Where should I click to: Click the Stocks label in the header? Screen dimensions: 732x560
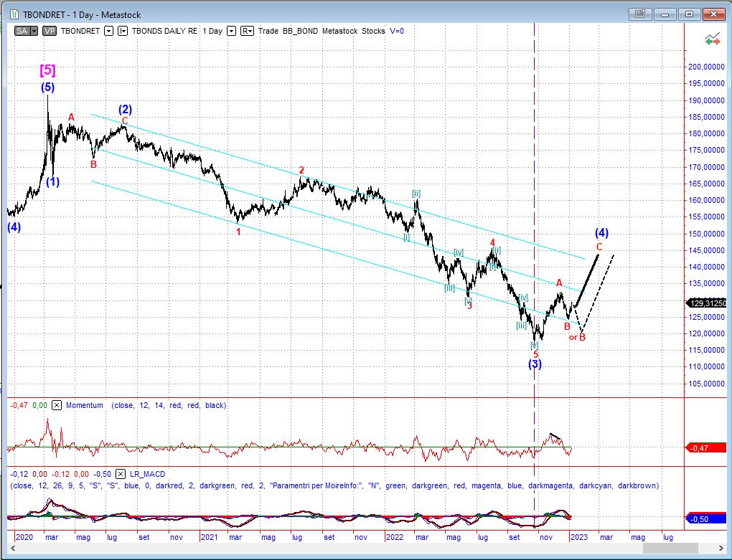point(373,31)
